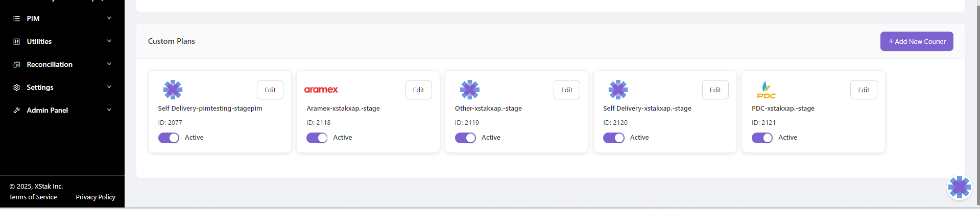Viewport: 980px width, 209px height.
Task: Click the Admin Panel wrench icon
Action: (16, 110)
